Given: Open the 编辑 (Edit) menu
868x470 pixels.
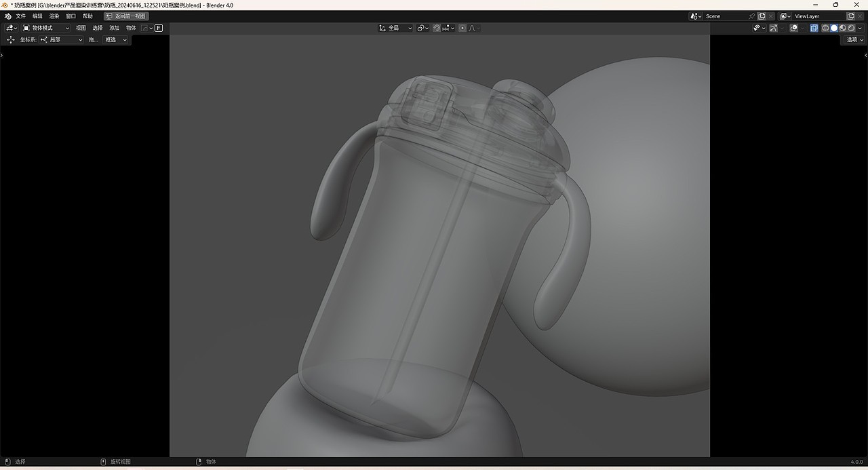Looking at the screenshot, I should [37, 16].
